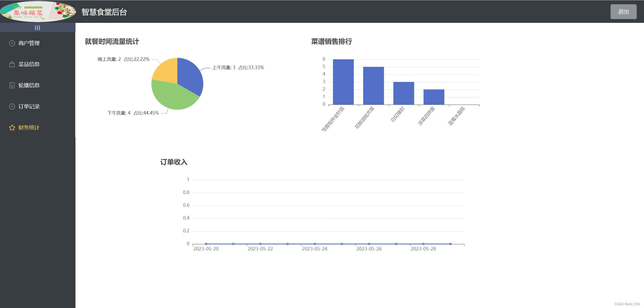Click the star icon beside 财务统计
The height and width of the screenshot is (308, 644).
[12, 128]
